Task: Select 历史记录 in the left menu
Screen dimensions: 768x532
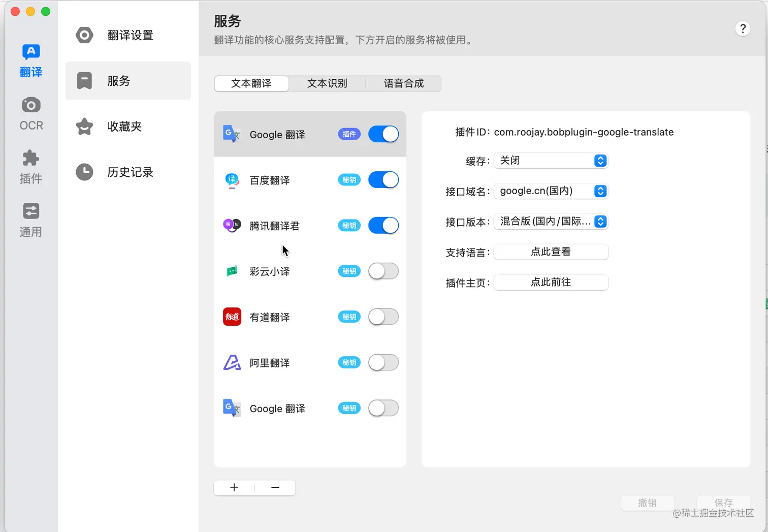Action: [x=128, y=172]
